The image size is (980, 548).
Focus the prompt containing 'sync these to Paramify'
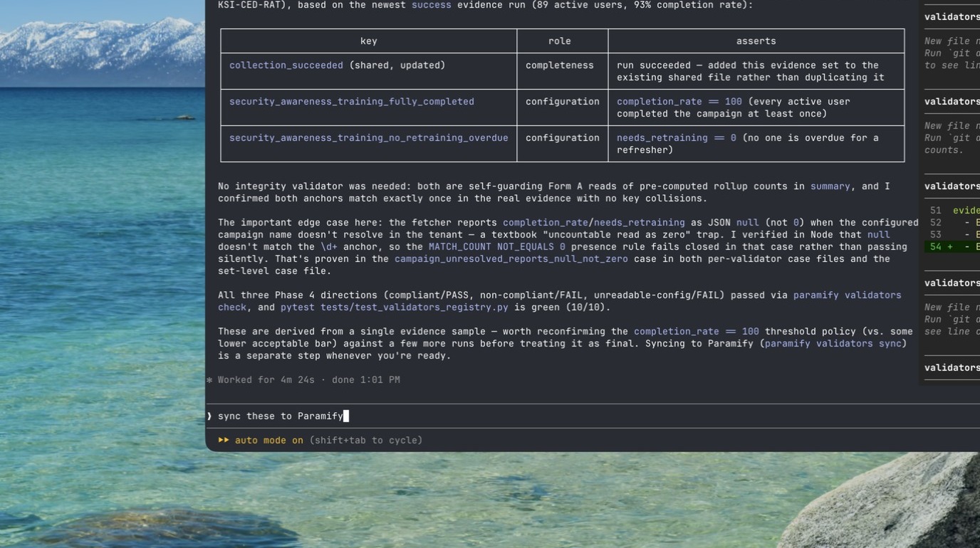coord(593,416)
